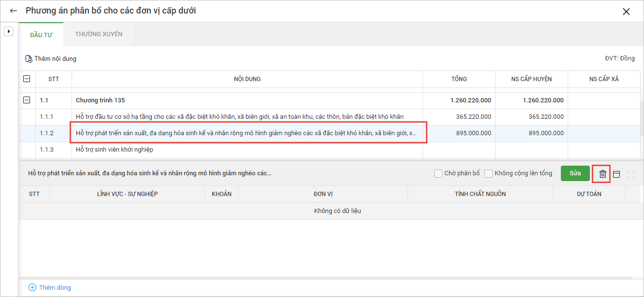Click the trash delete icon
The width and height of the screenshot is (644, 297).
pos(602,174)
